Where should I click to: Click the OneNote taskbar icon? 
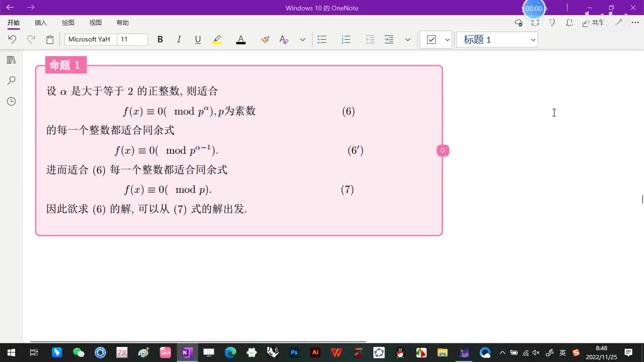187,352
